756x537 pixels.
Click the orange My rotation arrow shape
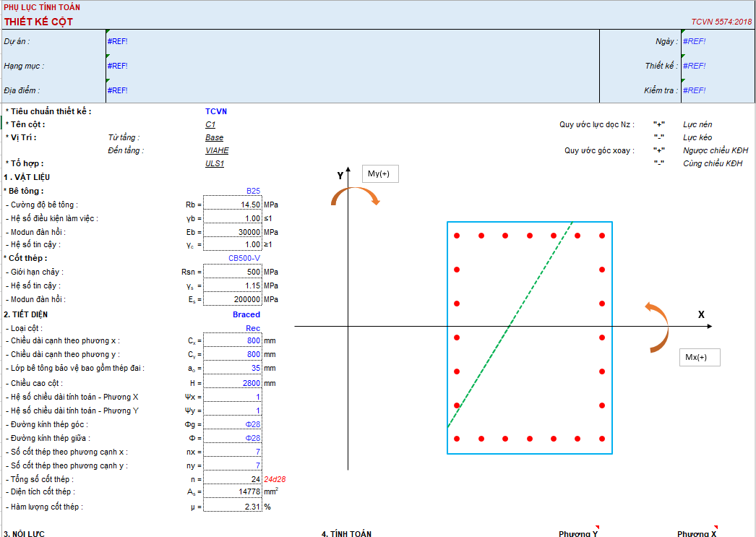tap(356, 196)
